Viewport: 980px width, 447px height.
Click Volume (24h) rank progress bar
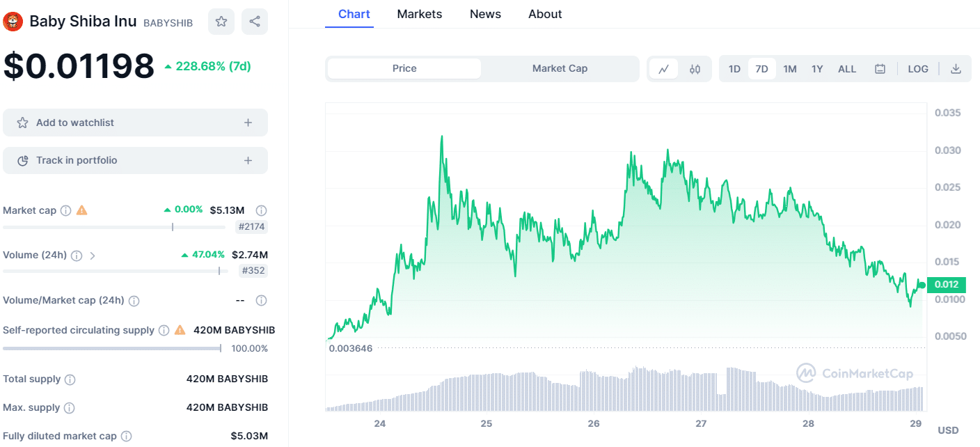(116, 271)
